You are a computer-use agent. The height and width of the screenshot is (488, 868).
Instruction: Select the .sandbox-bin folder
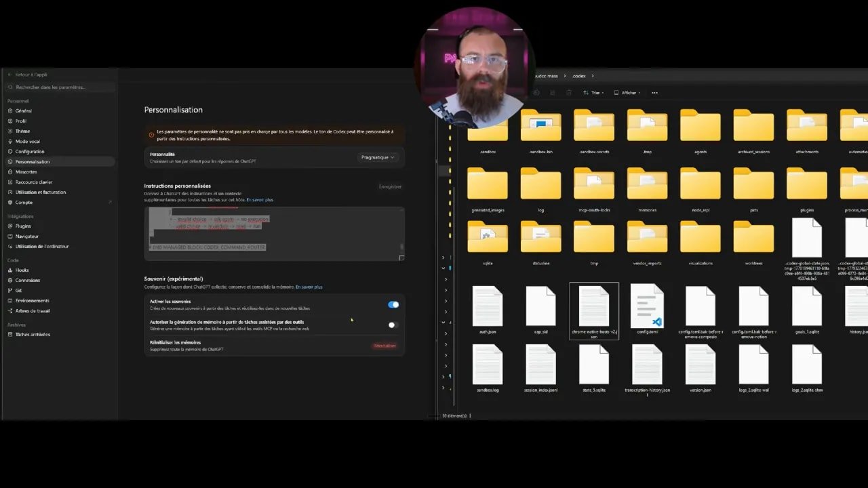pos(540,131)
